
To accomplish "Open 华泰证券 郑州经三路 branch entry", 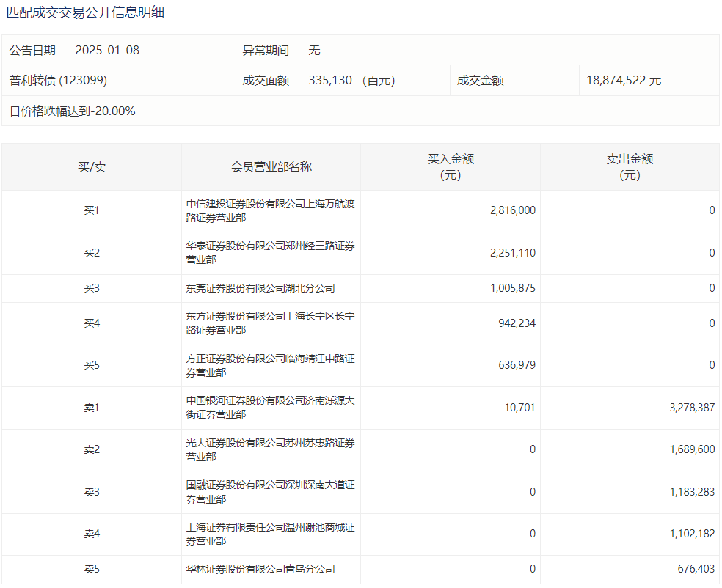I will (x=270, y=253).
